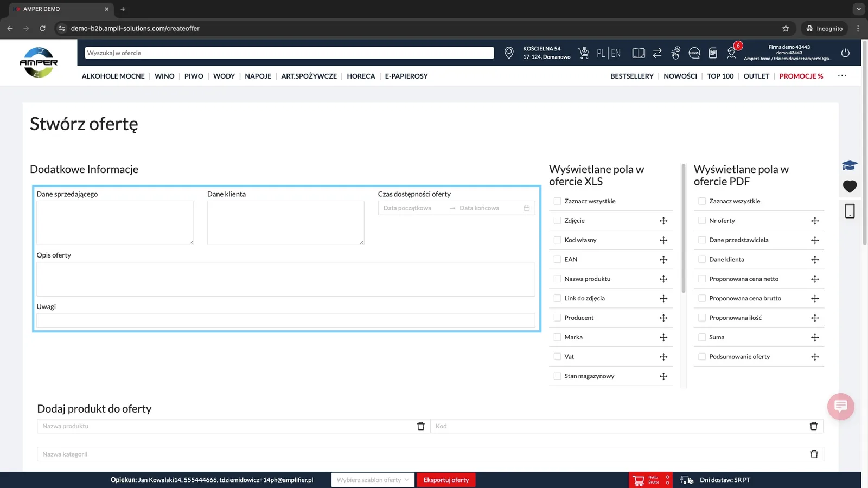Click the power logout icon
This screenshot has width=868, height=488.
click(845, 53)
